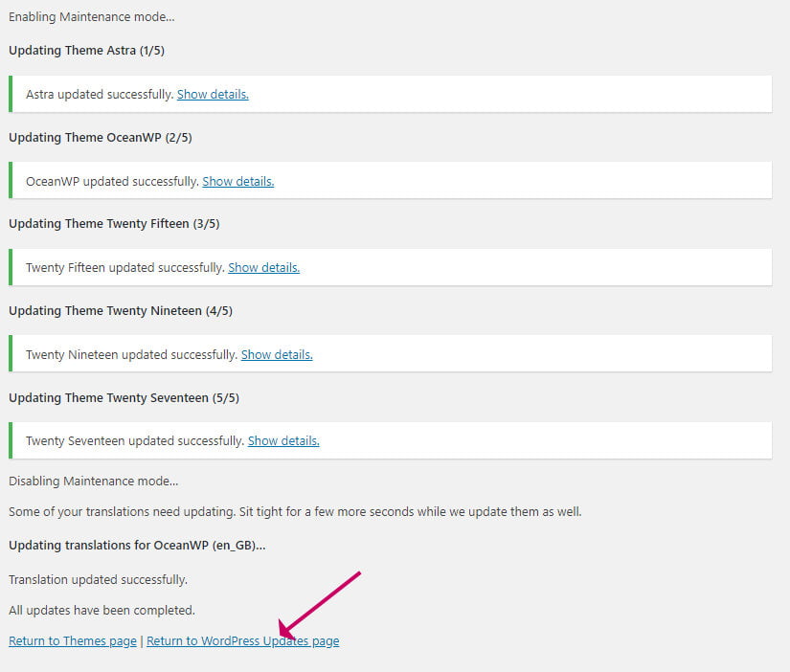This screenshot has width=790, height=672.
Task: Open the Return to Themes page link
Action: tap(73, 640)
